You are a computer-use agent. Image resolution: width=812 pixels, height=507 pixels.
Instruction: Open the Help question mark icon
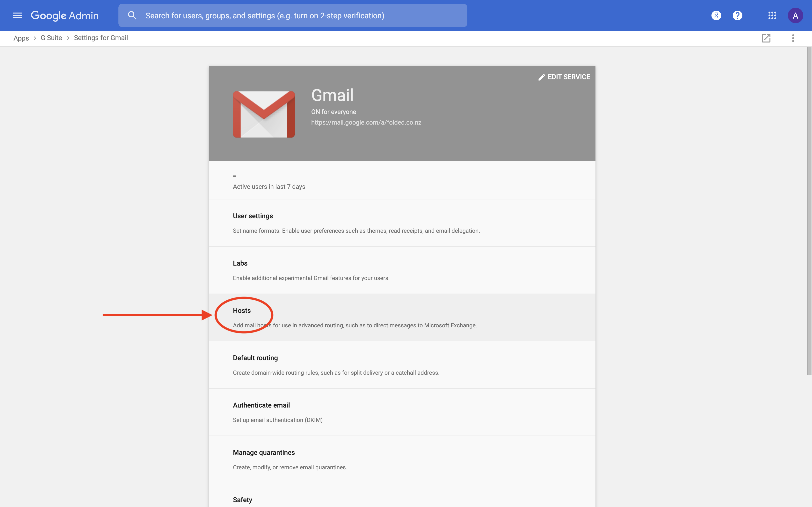point(738,15)
